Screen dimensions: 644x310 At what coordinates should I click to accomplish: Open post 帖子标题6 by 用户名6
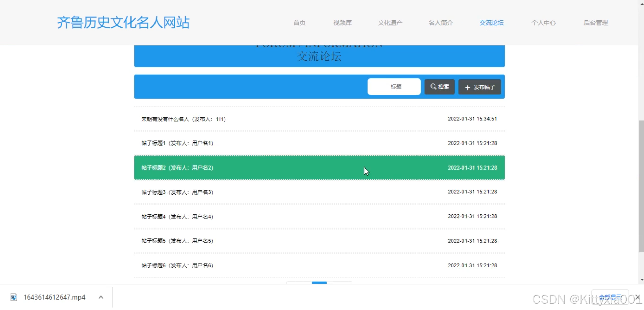coord(319,265)
